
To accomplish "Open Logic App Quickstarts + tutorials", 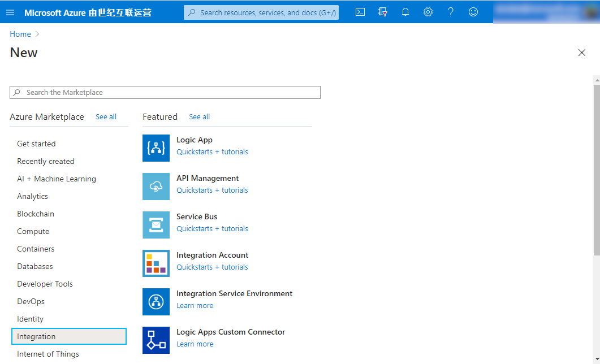I will pyautogui.click(x=213, y=152).
